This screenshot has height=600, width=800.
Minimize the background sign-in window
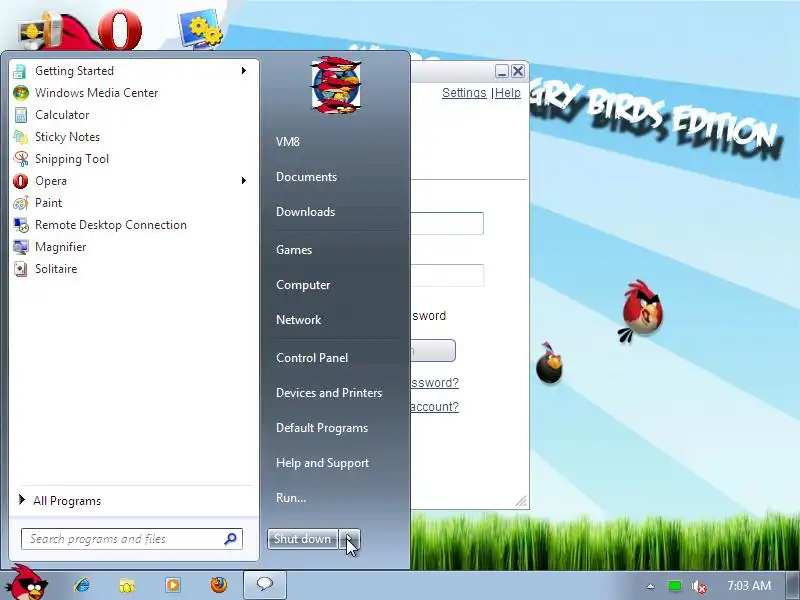502,71
